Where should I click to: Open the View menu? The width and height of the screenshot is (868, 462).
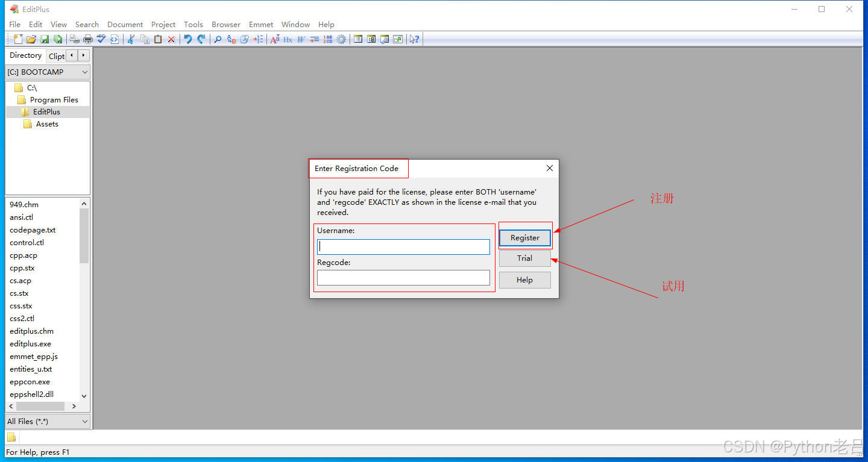(58, 25)
